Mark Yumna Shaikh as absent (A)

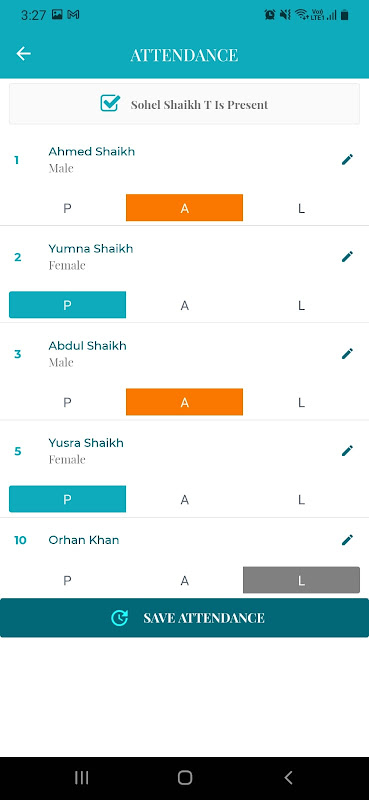(x=184, y=305)
